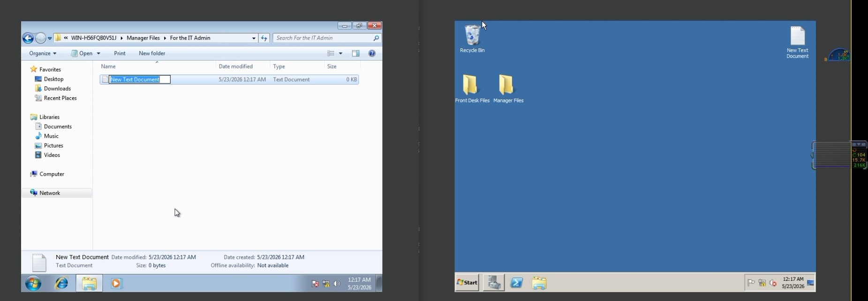Click the Back arrow in Explorer window
Image resolution: width=868 pixels, height=301 pixels.
coord(28,38)
